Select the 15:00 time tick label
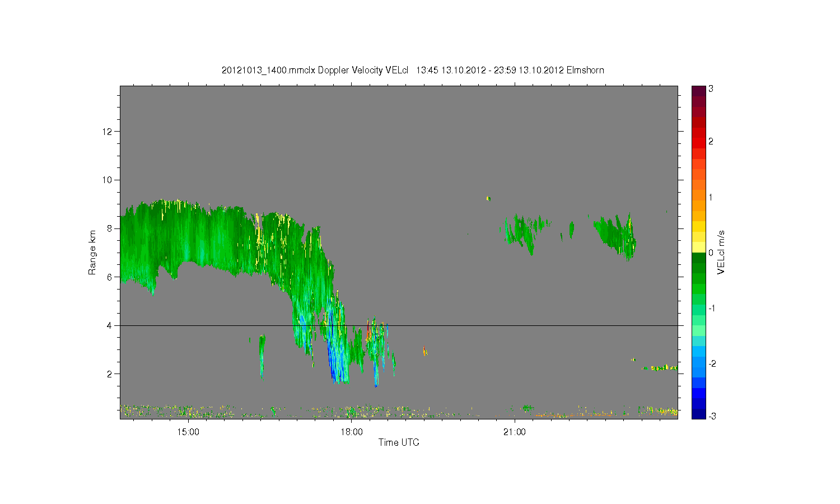 [188, 432]
